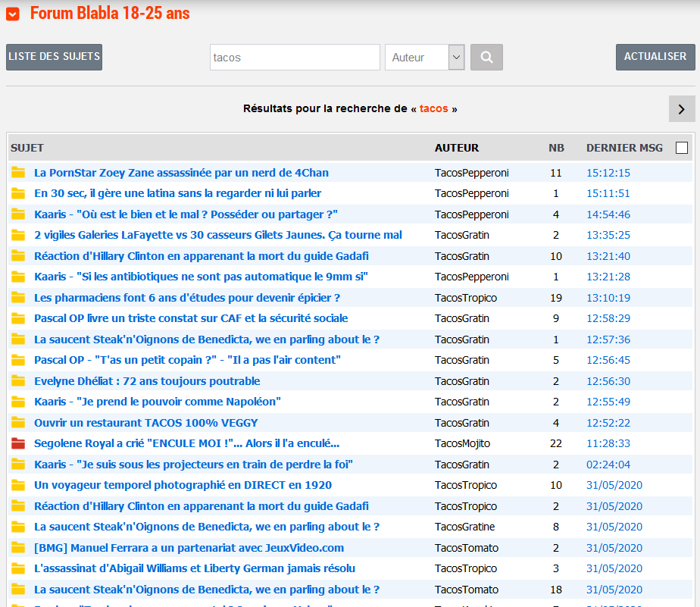Click the magnifying glass search button
The height and width of the screenshot is (607, 700).
click(486, 57)
